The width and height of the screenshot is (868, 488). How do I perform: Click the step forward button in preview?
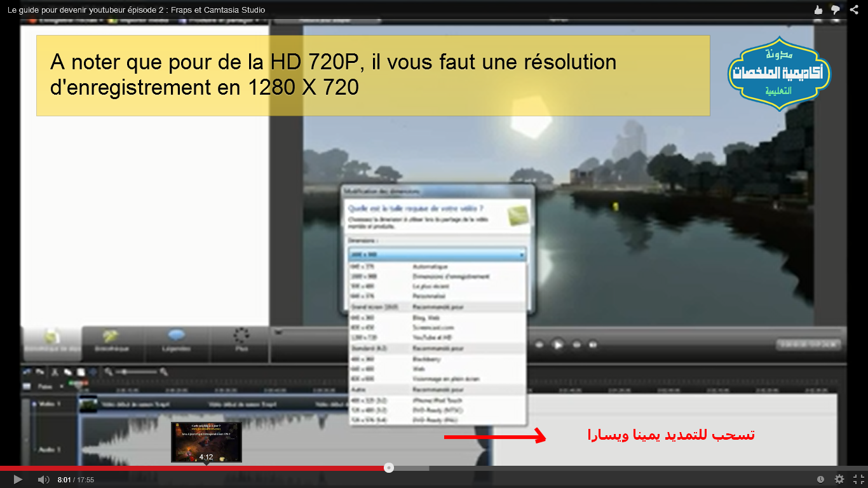577,344
